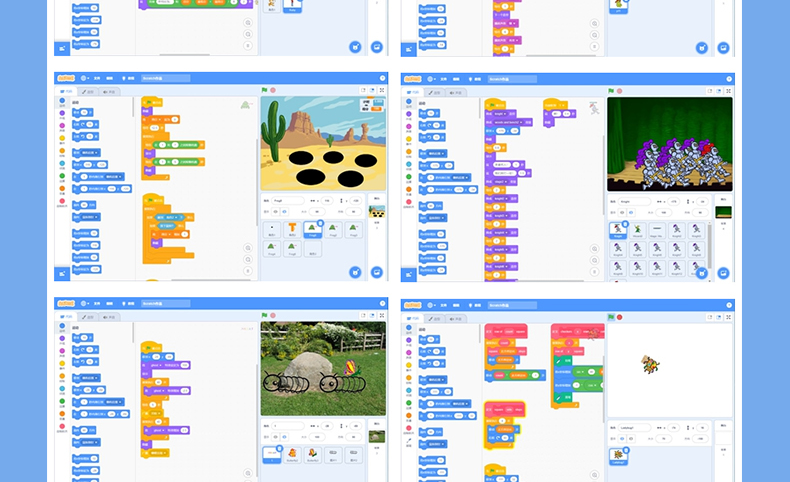Screen dimensions: 790x482
Task: Click Choose a Backdrop button in knights project window
Action: coord(723,273)
